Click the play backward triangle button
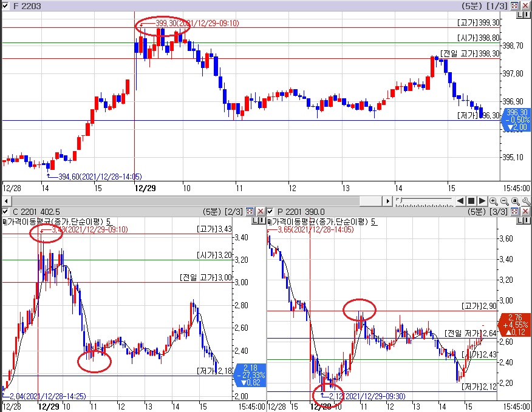532x412 pixels. click(460, 201)
